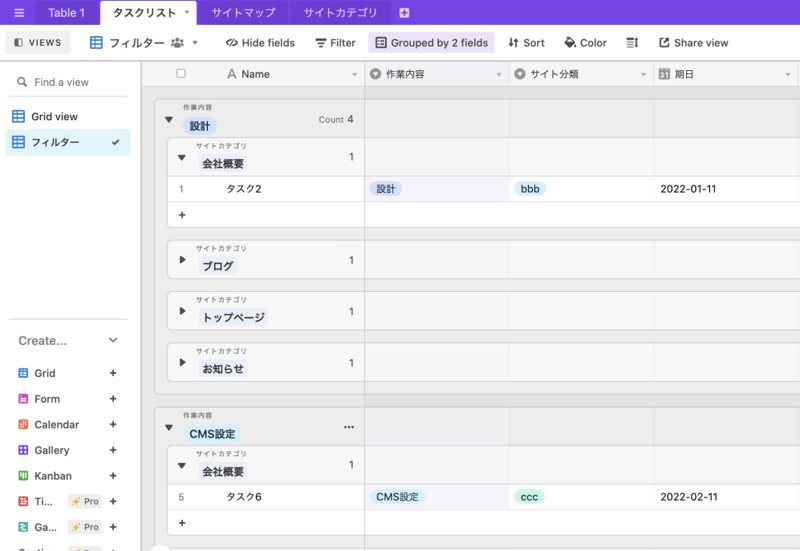Click the row height icon

click(x=632, y=43)
